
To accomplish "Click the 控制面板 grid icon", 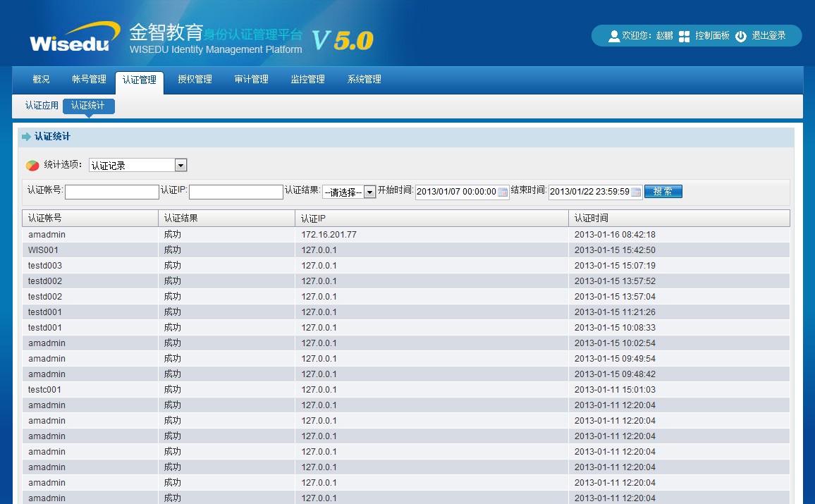I will point(684,36).
